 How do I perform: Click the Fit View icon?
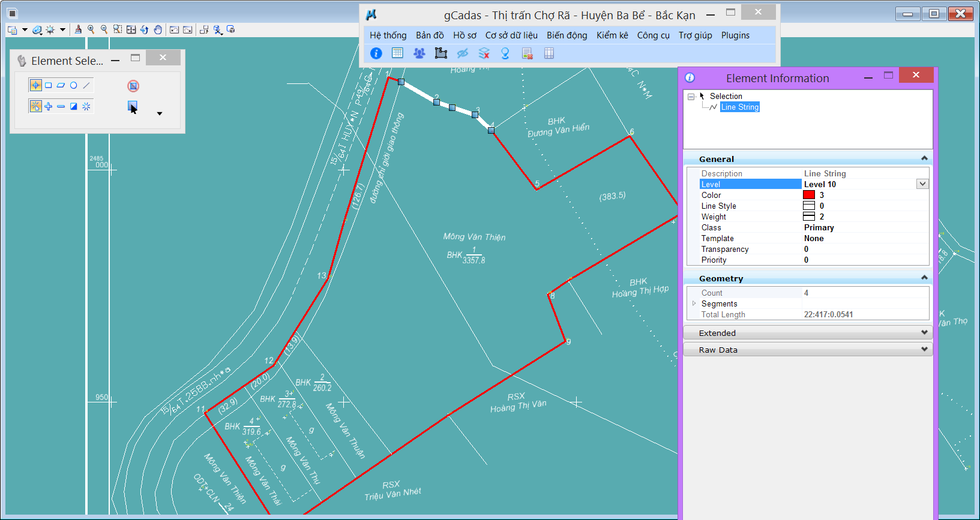coord(131,29)
